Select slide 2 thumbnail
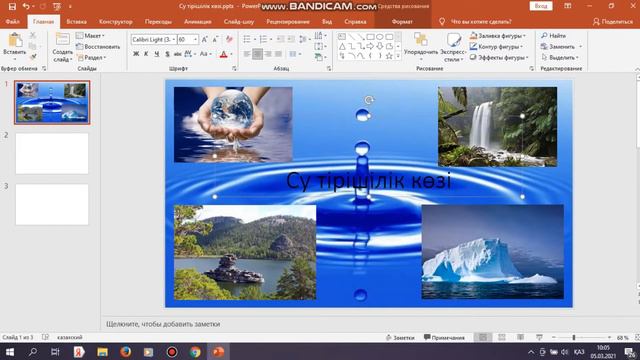Image resolution: width=640 pixels, height=360 pixels. coord(52,153)
